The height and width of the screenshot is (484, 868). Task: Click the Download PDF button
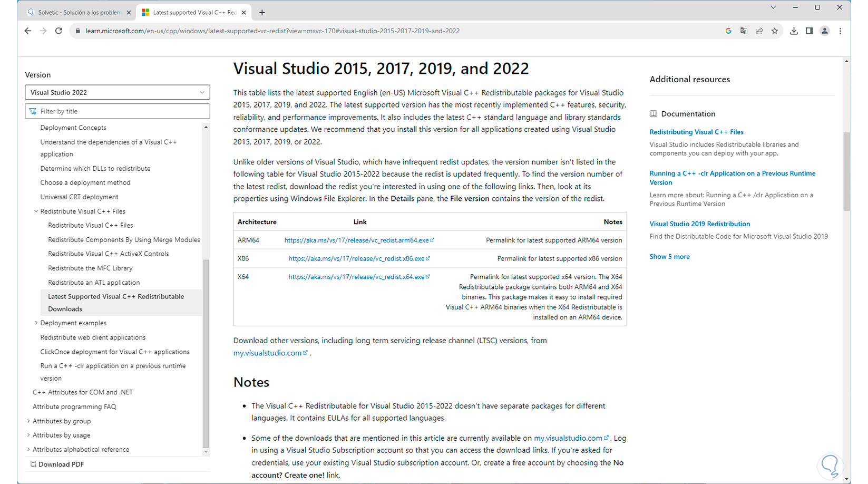[x=57, y=464]
